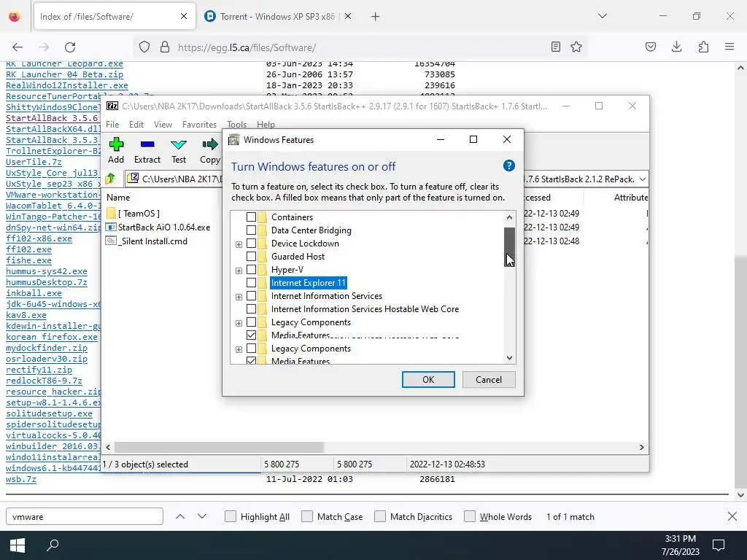The width and height of the screenshot is (747, 560).
Task: Click the Test icon in 7-Zip toolbar
Action: click(179, 150)
